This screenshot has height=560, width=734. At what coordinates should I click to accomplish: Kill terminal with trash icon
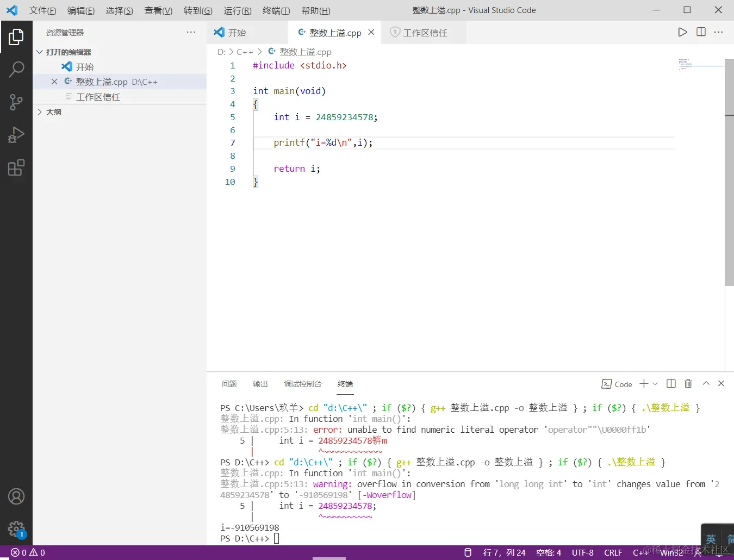[688, 384]
